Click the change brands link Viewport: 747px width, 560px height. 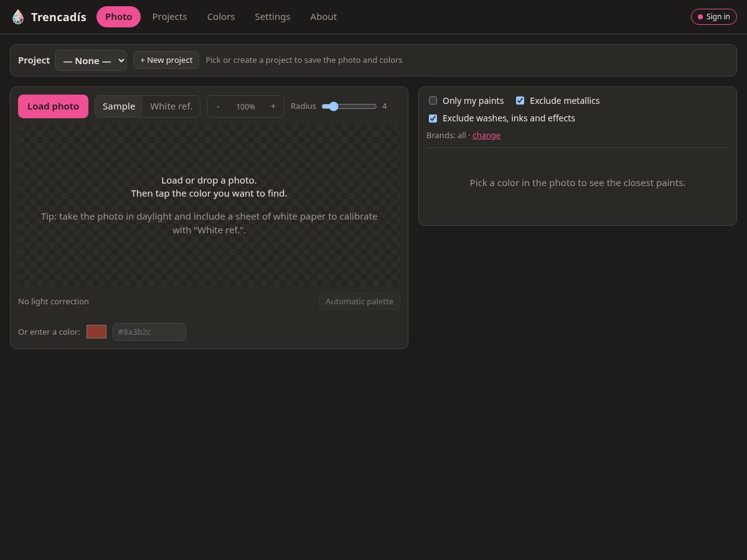pos(486,135)
